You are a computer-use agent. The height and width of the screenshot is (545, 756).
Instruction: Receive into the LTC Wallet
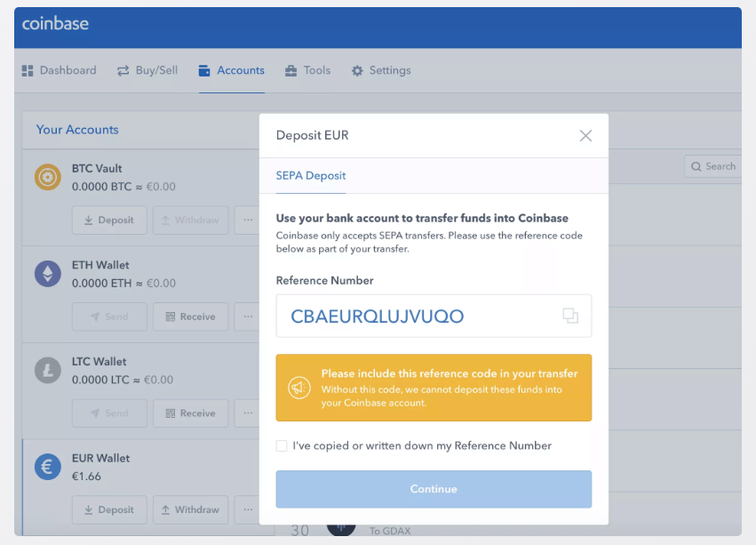coord(190,413)
